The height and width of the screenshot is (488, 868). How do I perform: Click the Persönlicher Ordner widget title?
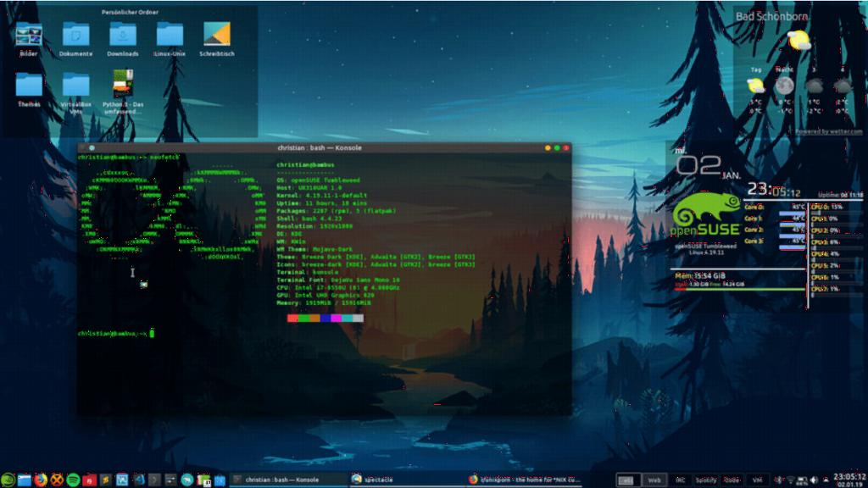coord(130,12)
